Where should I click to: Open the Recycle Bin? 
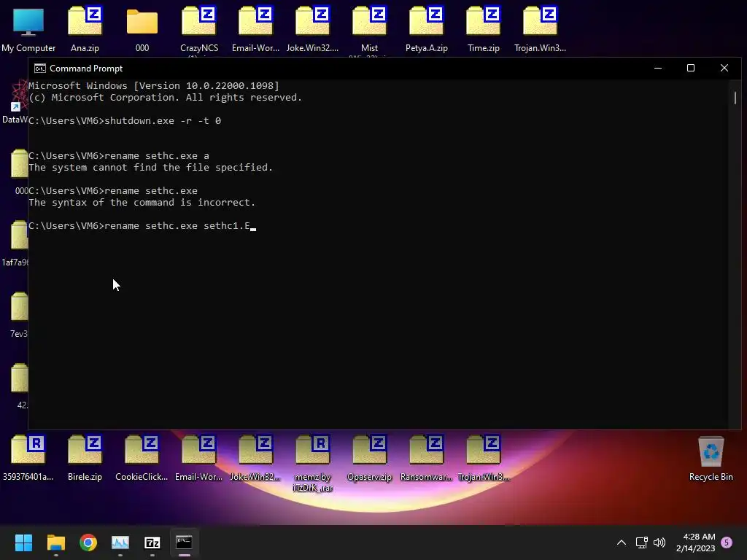tap(711, 458)
